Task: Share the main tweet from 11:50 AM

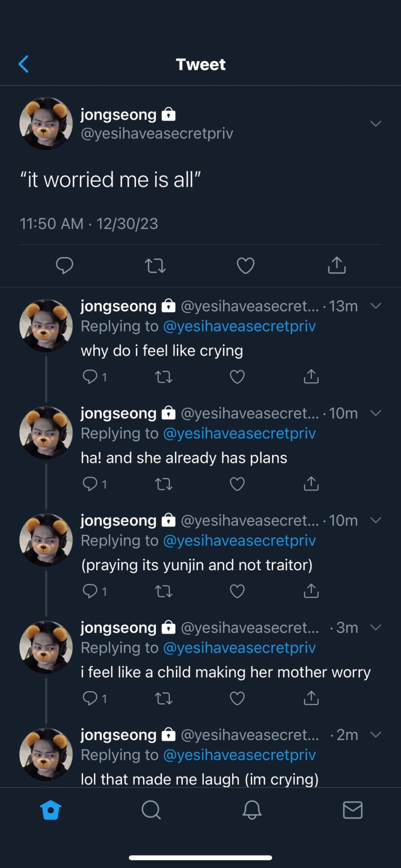Action: coord(336,265)
